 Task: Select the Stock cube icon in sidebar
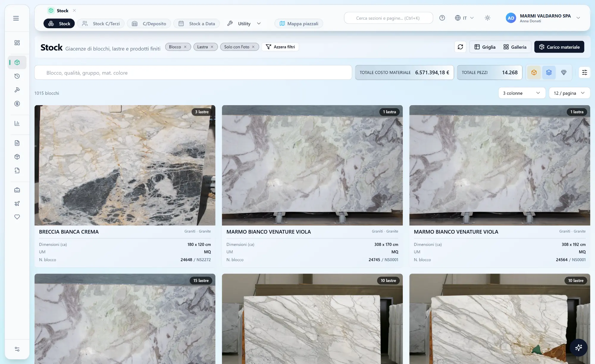click(x=17, y=62)
